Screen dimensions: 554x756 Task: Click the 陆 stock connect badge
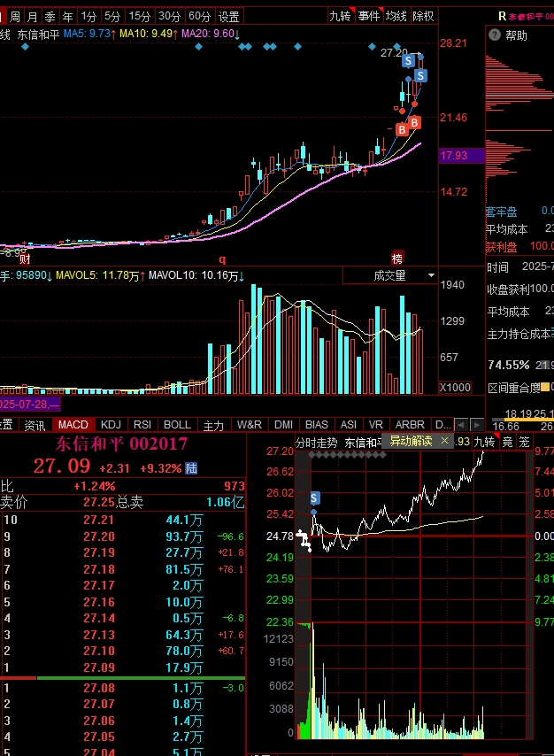(191, 468)
